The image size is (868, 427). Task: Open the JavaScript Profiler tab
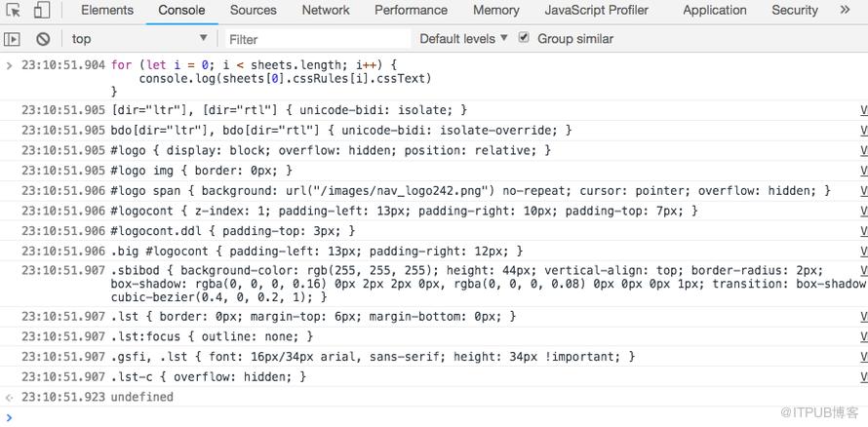click(596, 11)
